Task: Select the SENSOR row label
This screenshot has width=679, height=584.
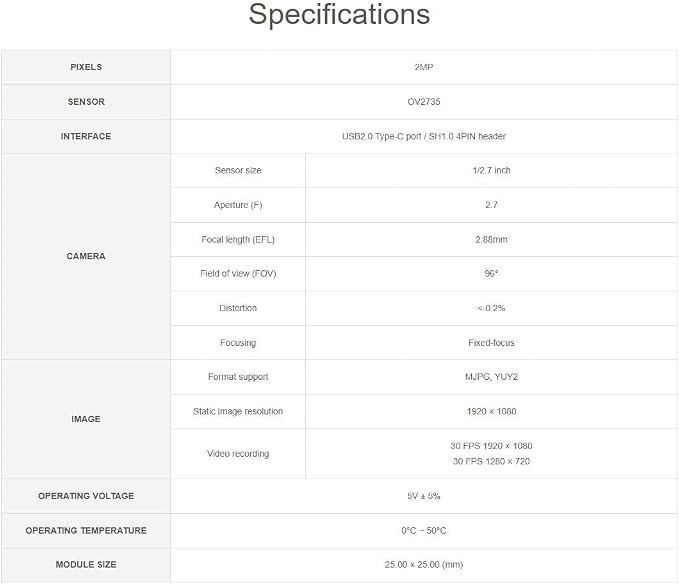Action: coord(86,102)
